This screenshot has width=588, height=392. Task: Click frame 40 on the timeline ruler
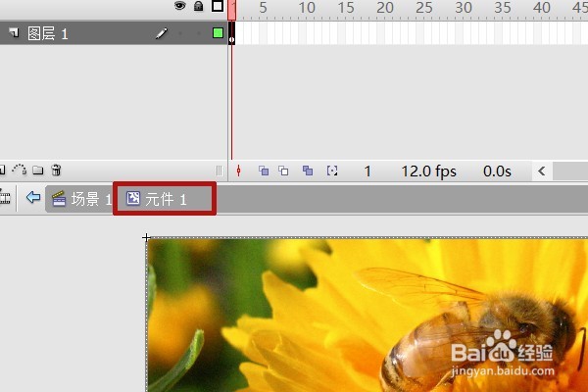[x=542, y=7]
